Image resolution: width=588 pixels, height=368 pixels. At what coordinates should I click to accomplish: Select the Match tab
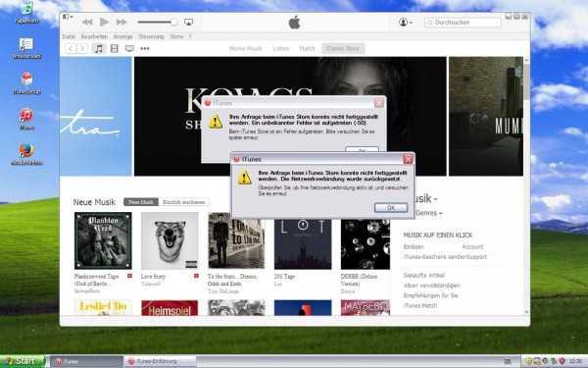[x=307, y=48]
